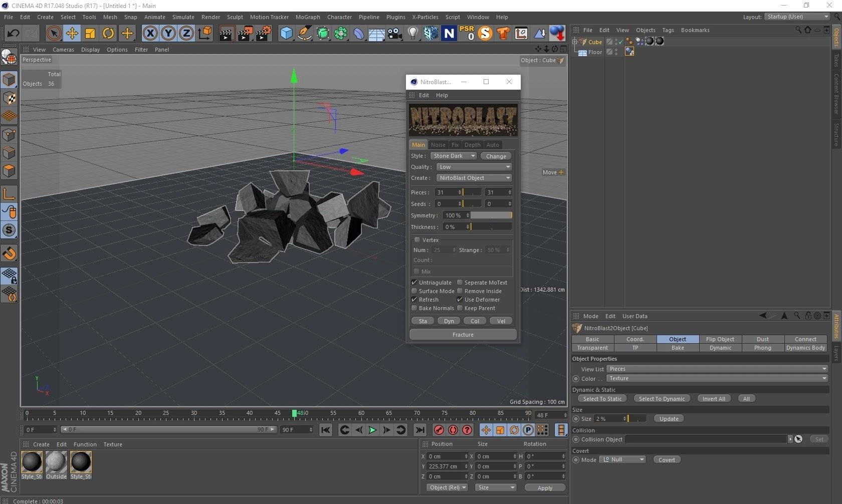Toggle Y axis lock icon
842x504 pixels.
coord(168,34)
